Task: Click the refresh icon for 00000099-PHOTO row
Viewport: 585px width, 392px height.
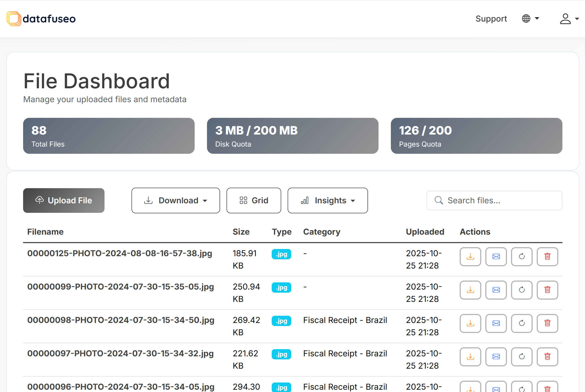Action: 522,290
